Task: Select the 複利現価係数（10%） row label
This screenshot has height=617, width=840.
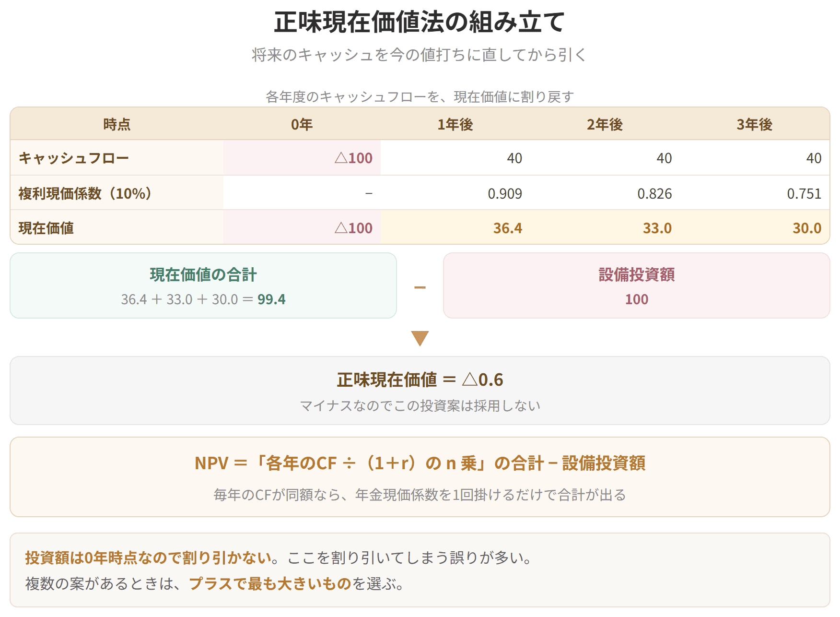Action: [85, 193]
